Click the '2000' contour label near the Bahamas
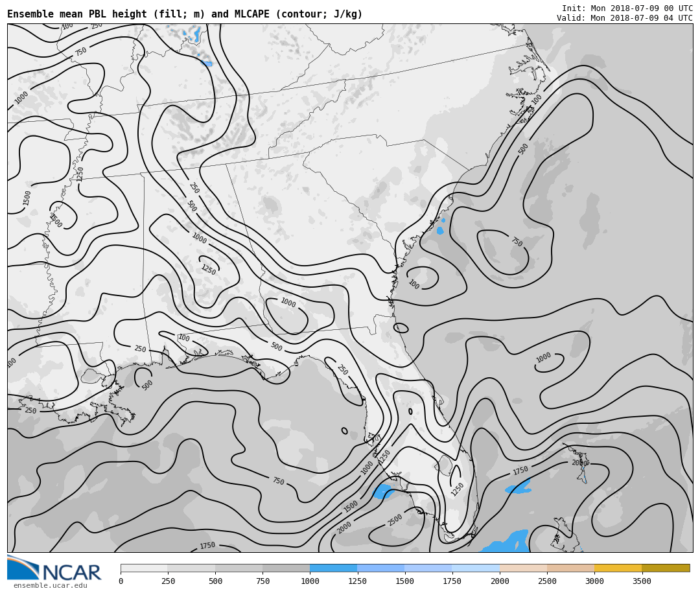 pyautogui.click(x=579, y=463)
